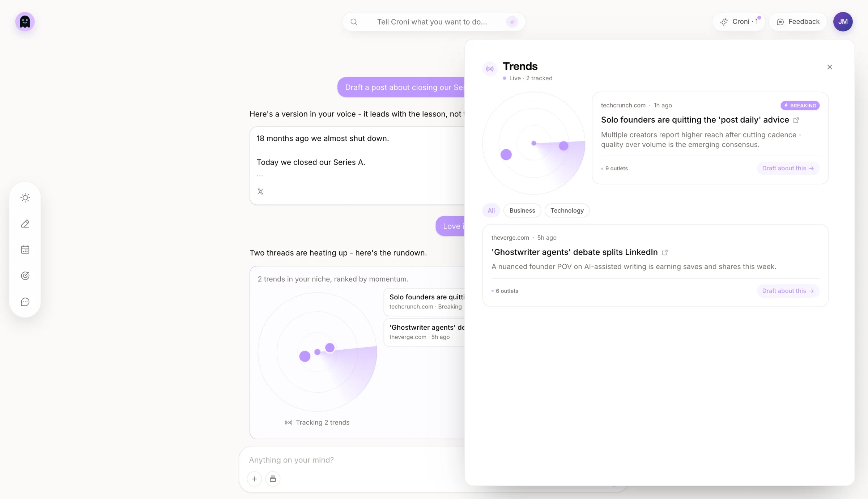
Task: Click the techcrunch.com source in Trends panel
Action: coord(623,105)
